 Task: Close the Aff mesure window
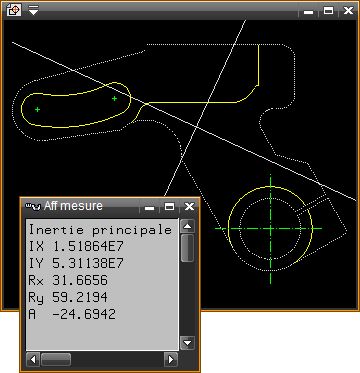[189, 207]
